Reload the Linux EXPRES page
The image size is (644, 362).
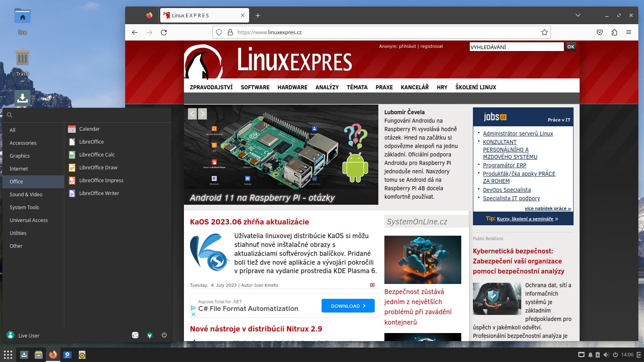pyautogui.click(x=164, y=33)
